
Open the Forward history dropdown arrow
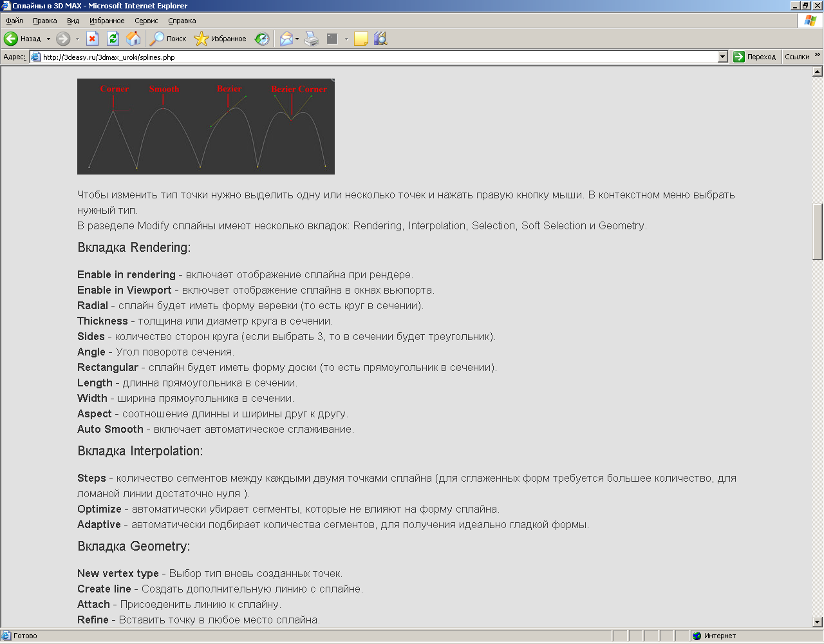[x=77, y=39]
